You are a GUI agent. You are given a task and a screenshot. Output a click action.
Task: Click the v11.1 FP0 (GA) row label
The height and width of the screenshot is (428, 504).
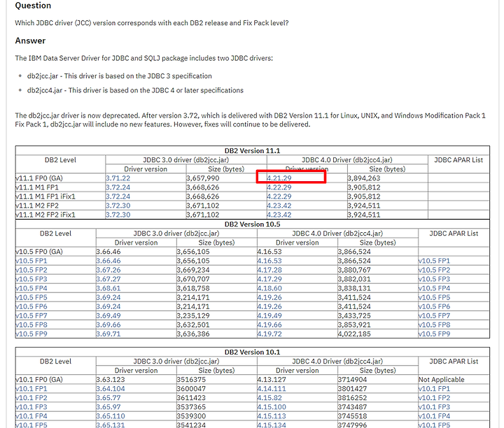click(39, 178)
